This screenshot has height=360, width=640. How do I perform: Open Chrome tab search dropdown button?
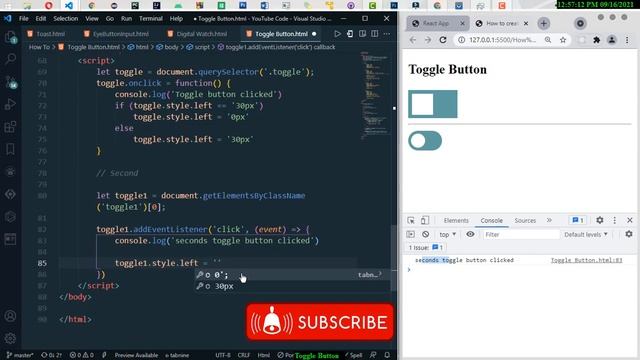pos(580,23)
